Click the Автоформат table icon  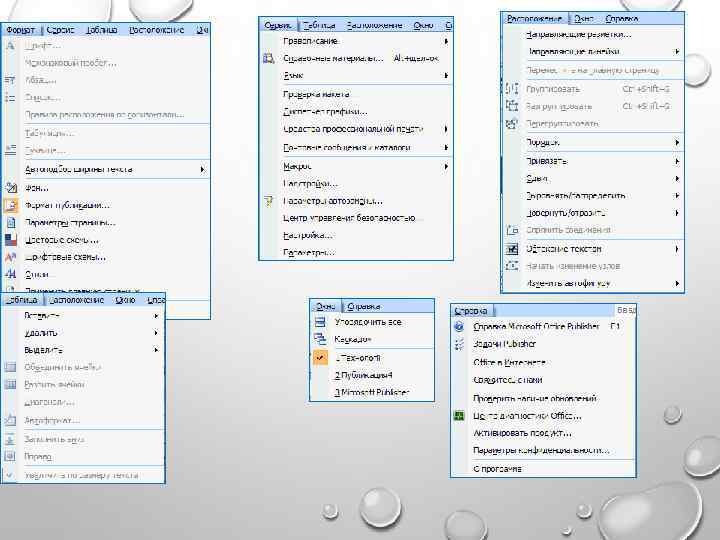pyautogui.click(x=10, y=420)
